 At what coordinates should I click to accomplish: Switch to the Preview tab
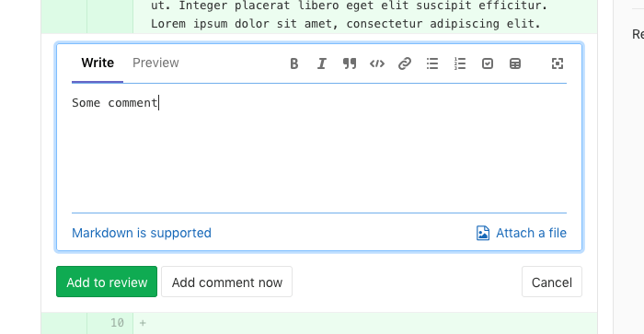pyautogui.click(x=155, y=63)
